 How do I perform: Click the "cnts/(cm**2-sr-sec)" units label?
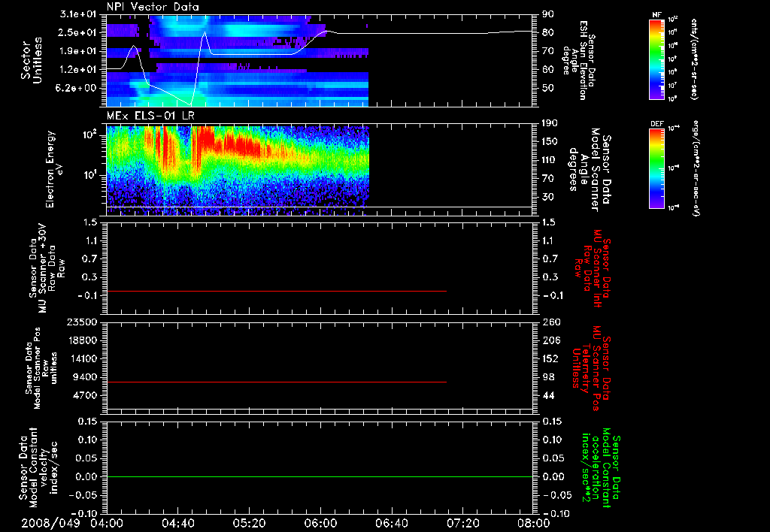click(694, 59)
